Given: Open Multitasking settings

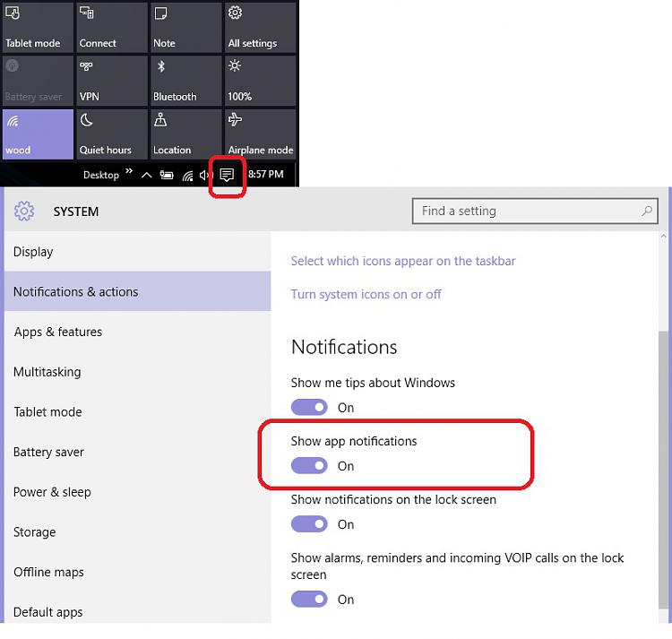Looking at the screenshot, I should (x=138, y=372).
